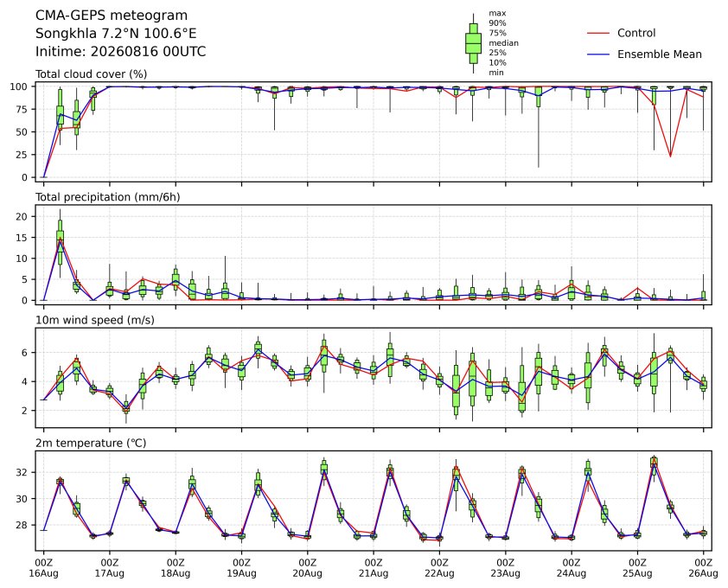Click the blue Ensemble Mean legend line
This screenshot has height=588, width=728.
598,54
